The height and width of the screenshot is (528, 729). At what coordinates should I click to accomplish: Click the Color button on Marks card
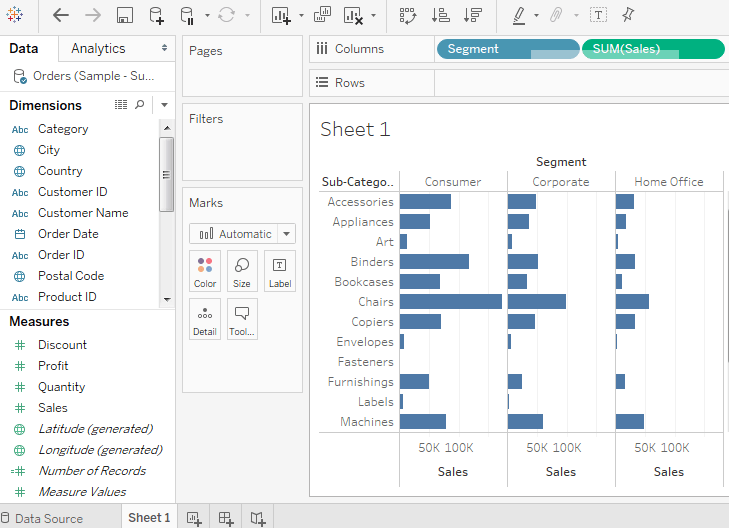point(205,271)
